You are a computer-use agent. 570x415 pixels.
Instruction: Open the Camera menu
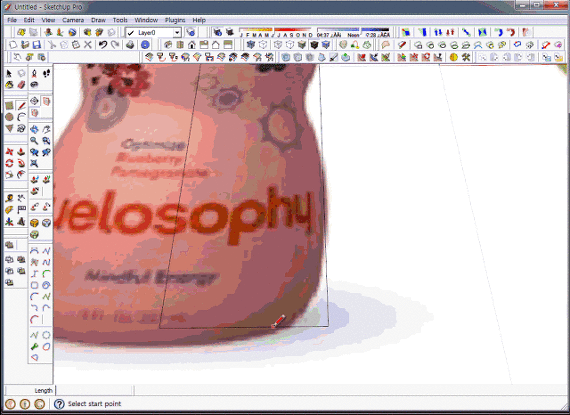73,20
